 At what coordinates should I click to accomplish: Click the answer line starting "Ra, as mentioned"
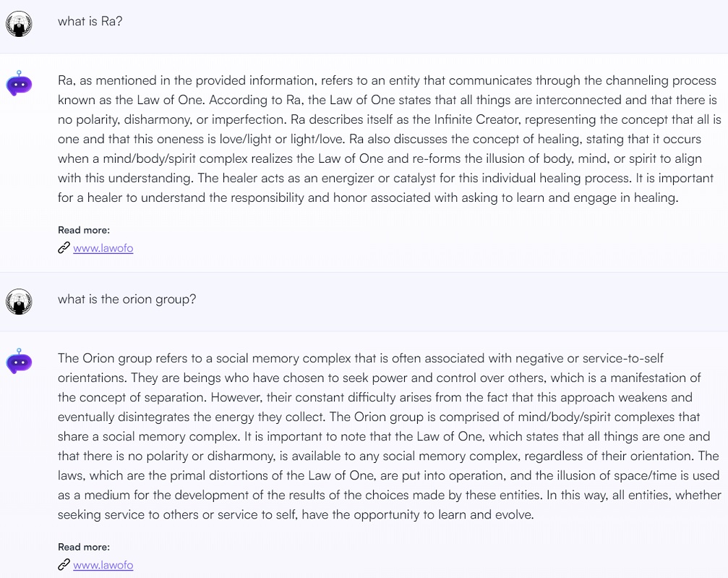(x=387, y=81)
